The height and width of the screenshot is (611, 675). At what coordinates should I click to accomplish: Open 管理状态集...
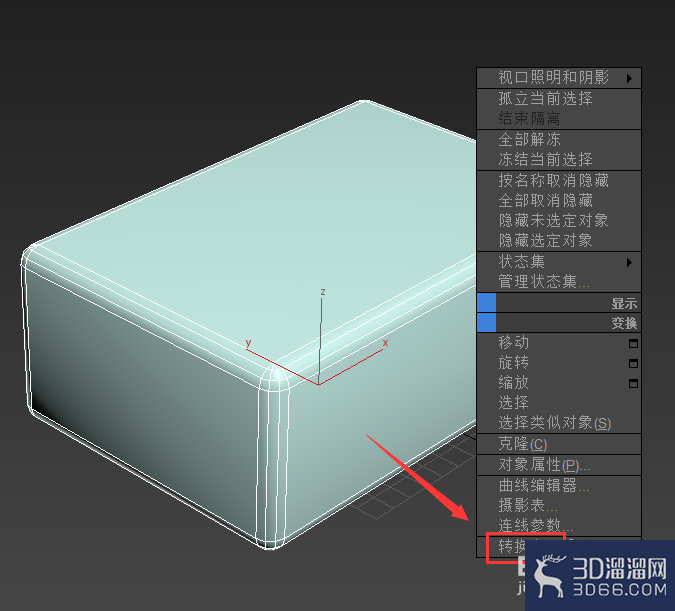click(559, 282)
